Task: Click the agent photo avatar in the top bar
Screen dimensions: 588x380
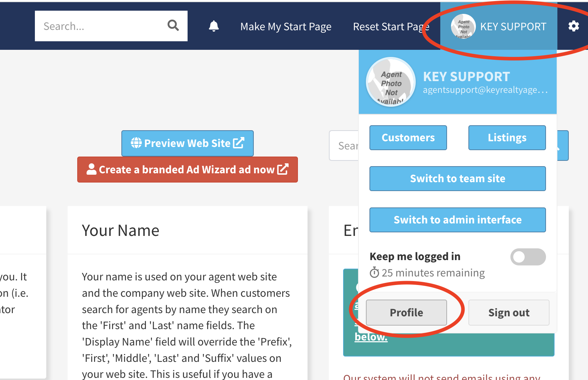Action: [463, 26]
